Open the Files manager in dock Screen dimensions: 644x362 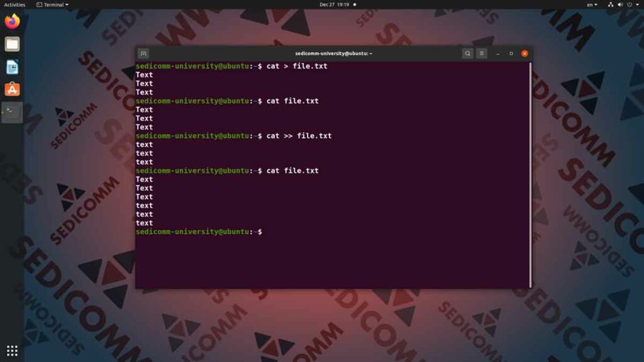point(12,44)
